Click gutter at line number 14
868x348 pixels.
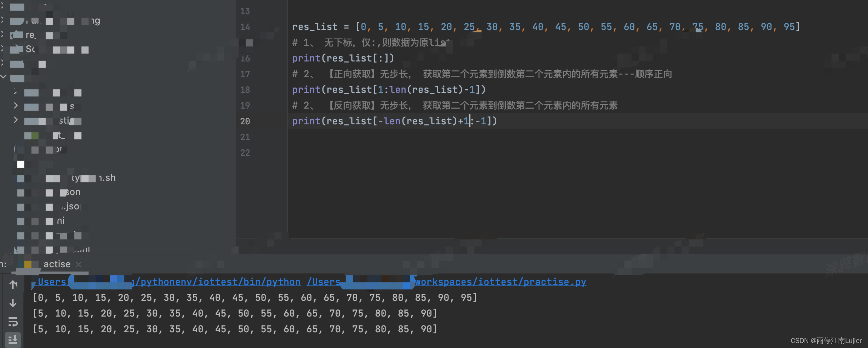(x=245, y=27)
